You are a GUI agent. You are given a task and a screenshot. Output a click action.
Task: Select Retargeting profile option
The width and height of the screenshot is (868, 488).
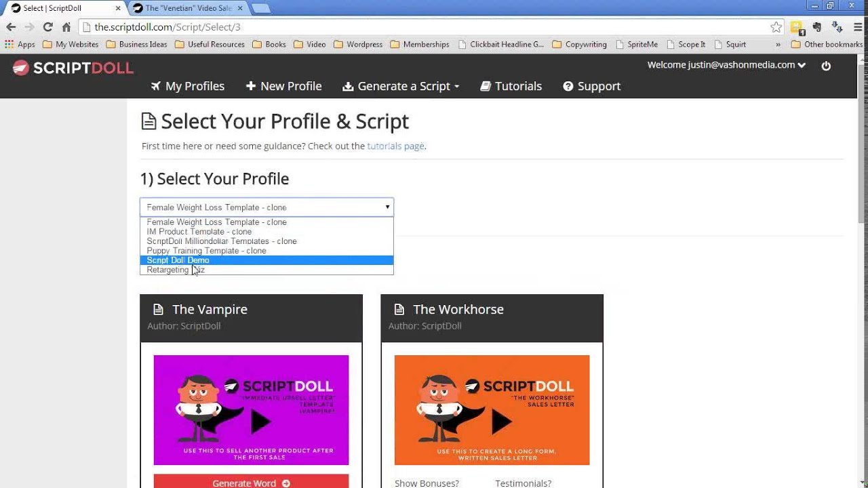(267, 269)
